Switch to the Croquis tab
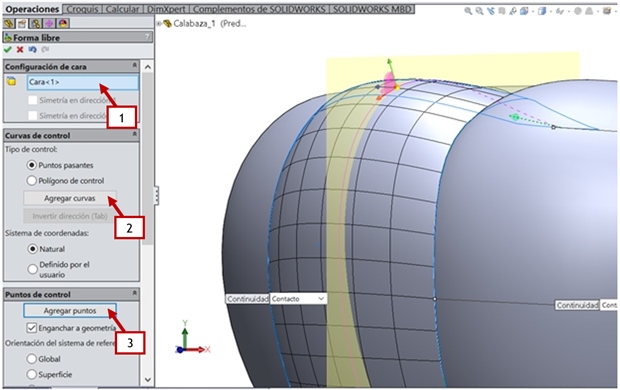The height and width of the screenshot is (390, 620). 82,9
